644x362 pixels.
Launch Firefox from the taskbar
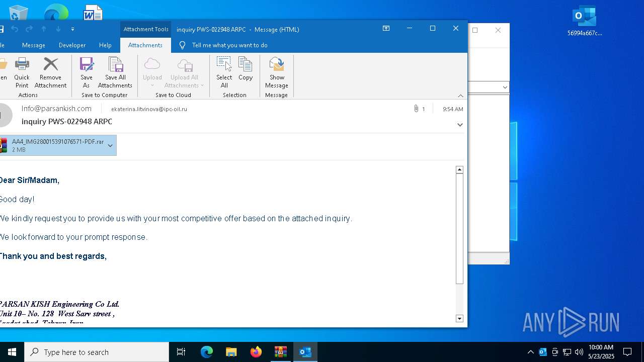click(256, 352)
